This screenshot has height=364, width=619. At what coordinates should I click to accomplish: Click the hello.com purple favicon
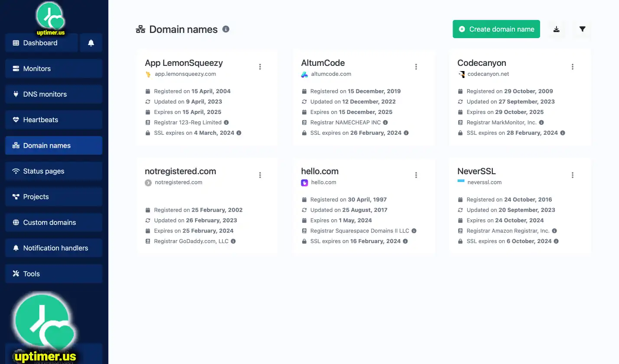[x=304, y=182]
